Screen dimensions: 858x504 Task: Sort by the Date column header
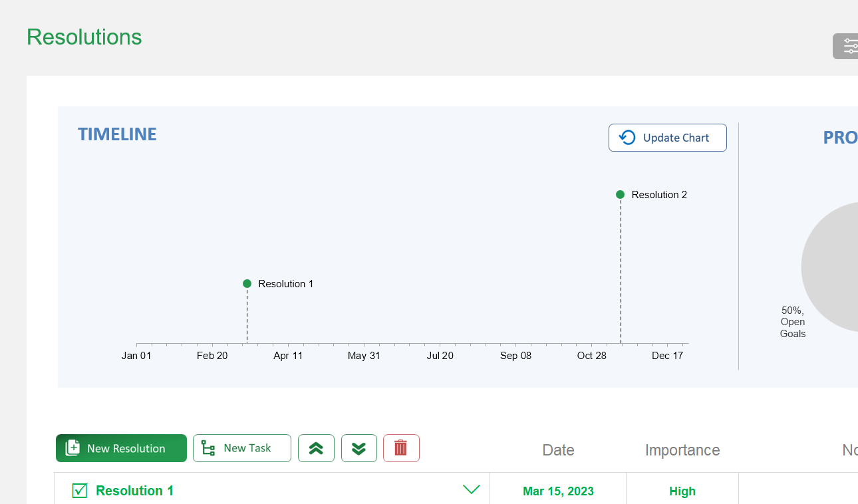[x=557, y=450]
